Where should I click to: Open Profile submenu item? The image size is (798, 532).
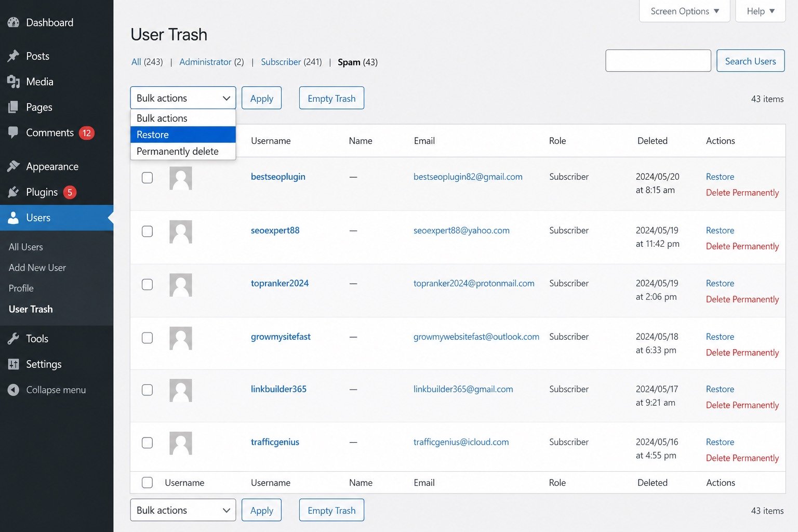(x=21, y=288)
